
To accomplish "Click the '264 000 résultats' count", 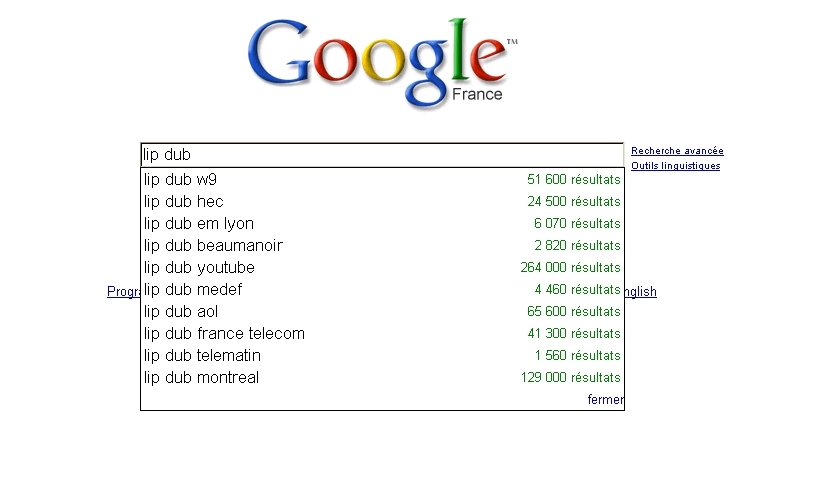I will [x=570, y=268].
